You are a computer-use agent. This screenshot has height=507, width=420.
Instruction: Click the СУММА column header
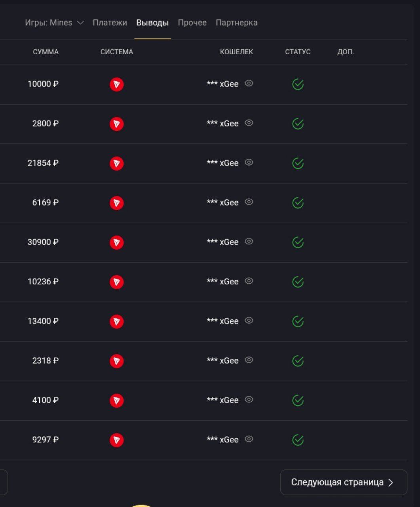tap(46, 52)
